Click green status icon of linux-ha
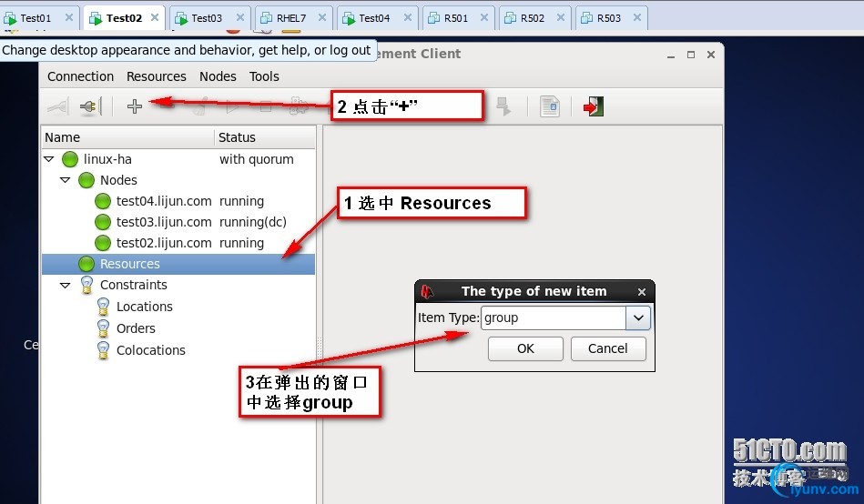 70,159
